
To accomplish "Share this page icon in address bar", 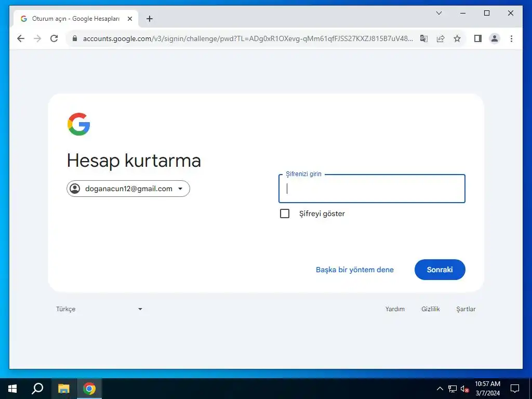I will click(x=441, y=38).
